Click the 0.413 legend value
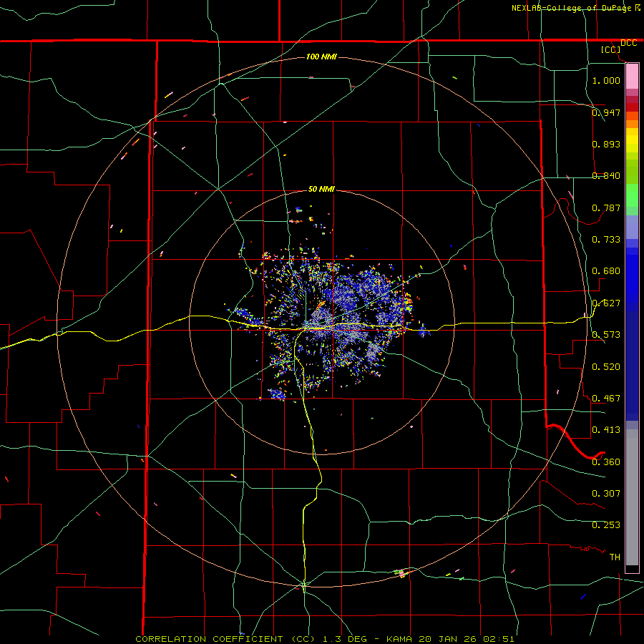The width and height of the screenshot is (644, 644). pos(606,429)
